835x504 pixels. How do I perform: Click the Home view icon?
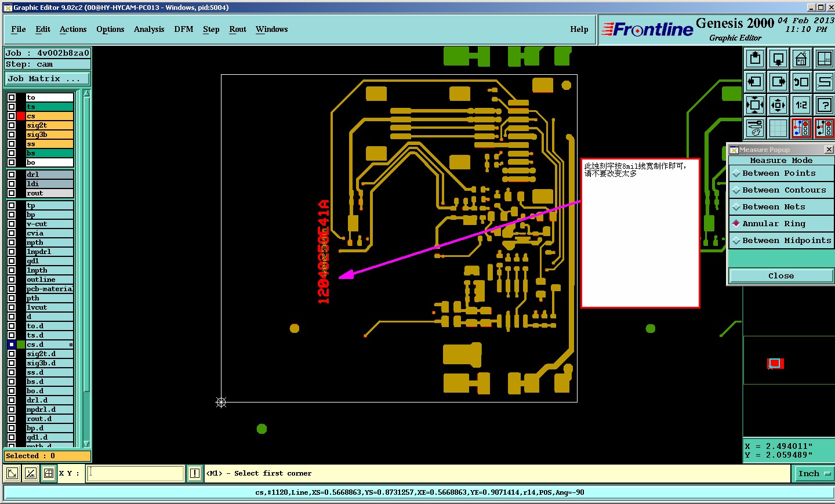point(801,59)
